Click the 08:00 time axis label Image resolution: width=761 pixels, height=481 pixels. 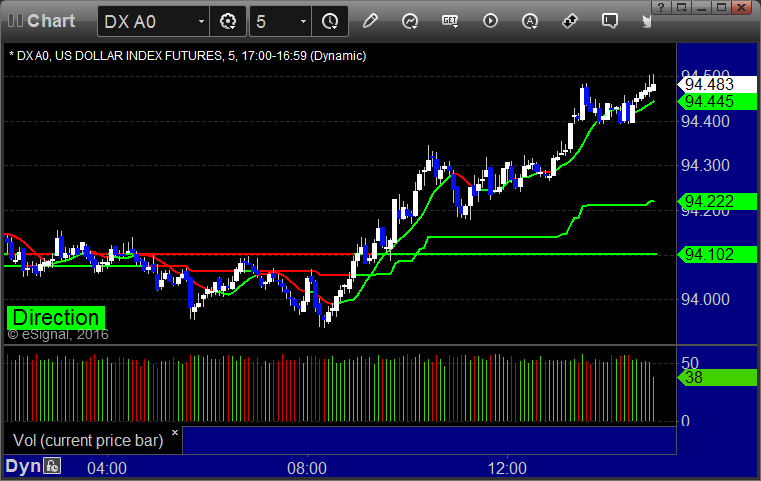coord(307,468)
